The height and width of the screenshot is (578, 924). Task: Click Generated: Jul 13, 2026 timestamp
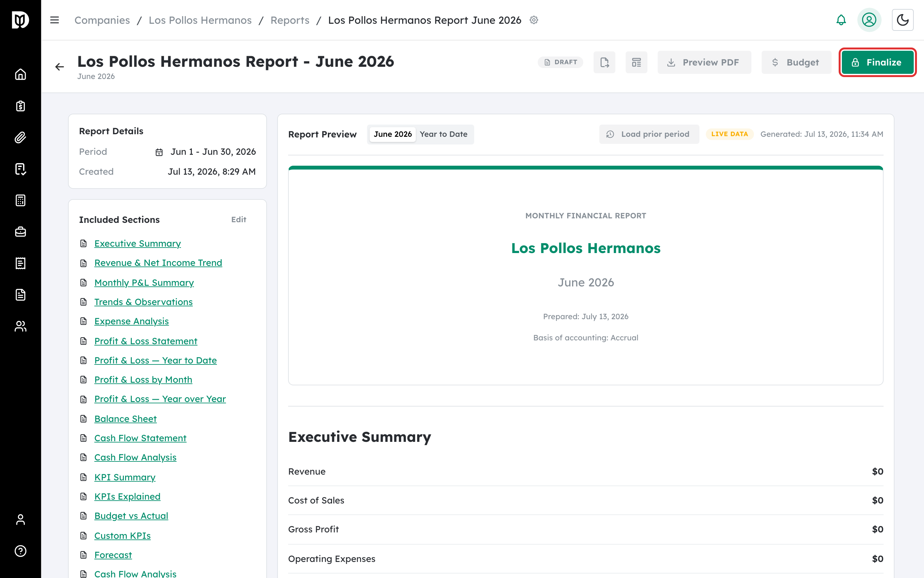point(822,134)
